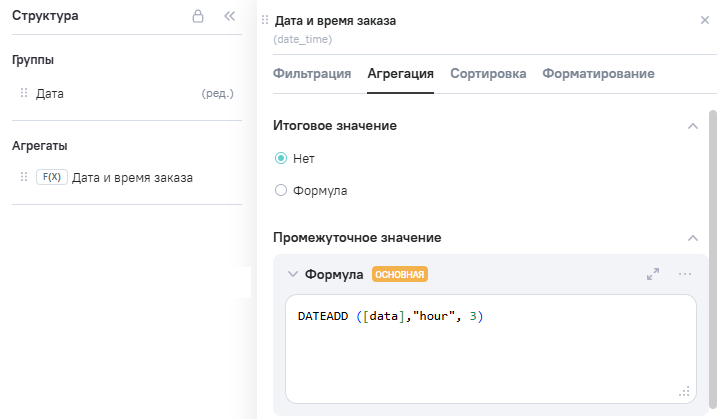Open the formula three-dots options menu
The image size is (721, 419).
[x=685, y=274]
